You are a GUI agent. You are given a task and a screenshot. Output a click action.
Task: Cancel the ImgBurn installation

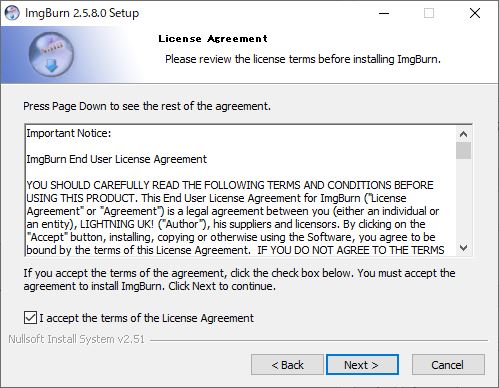coord(448,365)
